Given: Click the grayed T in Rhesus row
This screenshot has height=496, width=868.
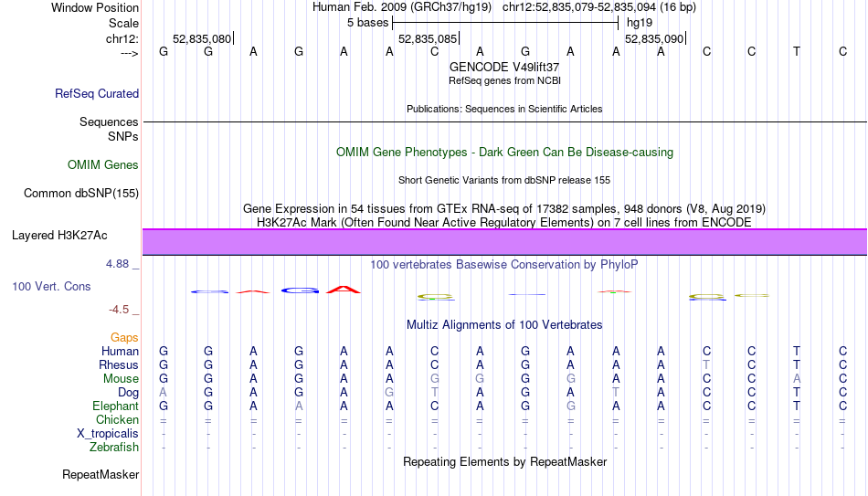Looking at the screenshot, I should (706, 365).
